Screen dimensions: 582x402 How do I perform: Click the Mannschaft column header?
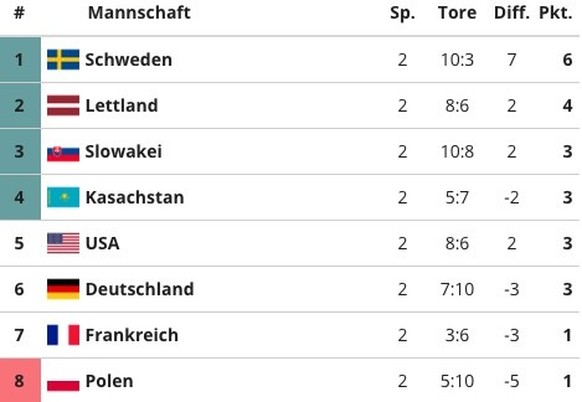139,13
